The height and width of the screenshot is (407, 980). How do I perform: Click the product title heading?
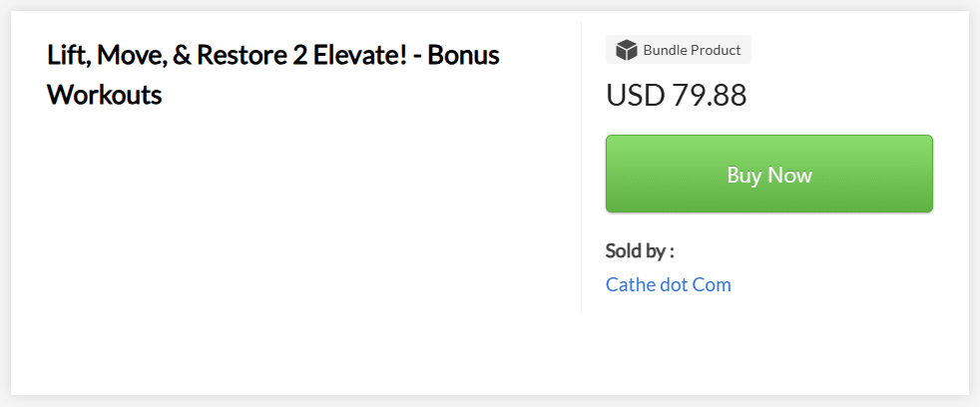272,74
